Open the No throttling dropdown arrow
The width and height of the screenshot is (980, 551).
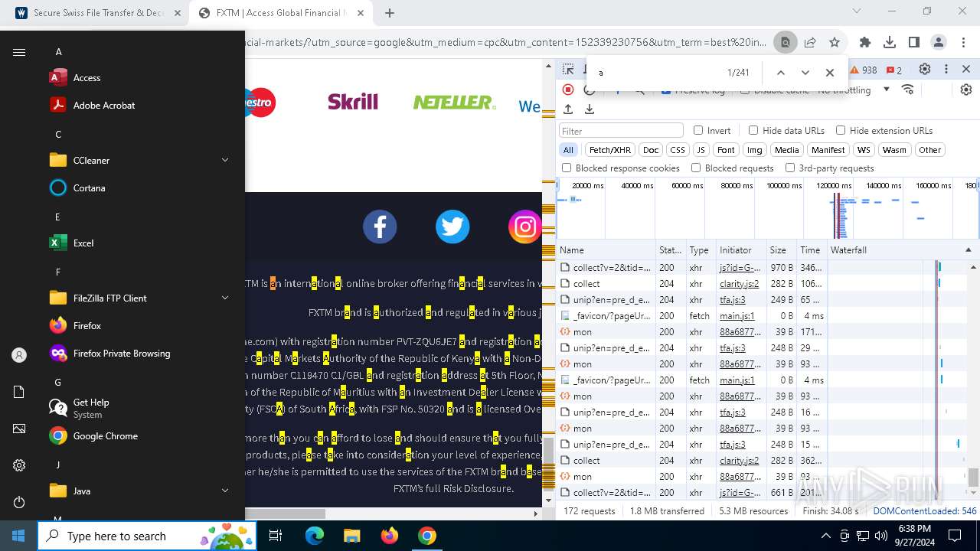pyautogui.click(x=887, y=90)
